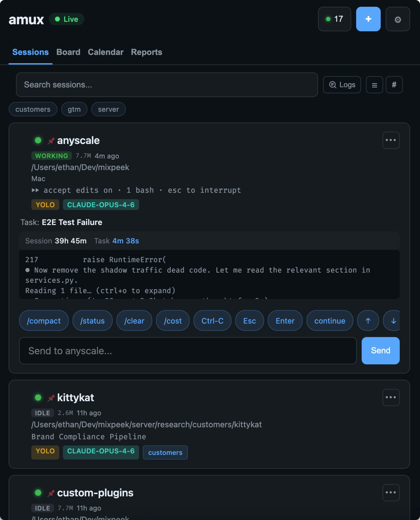Click the session counter showing 17
This screenshot has height=520, width=420.
(334, 19)
